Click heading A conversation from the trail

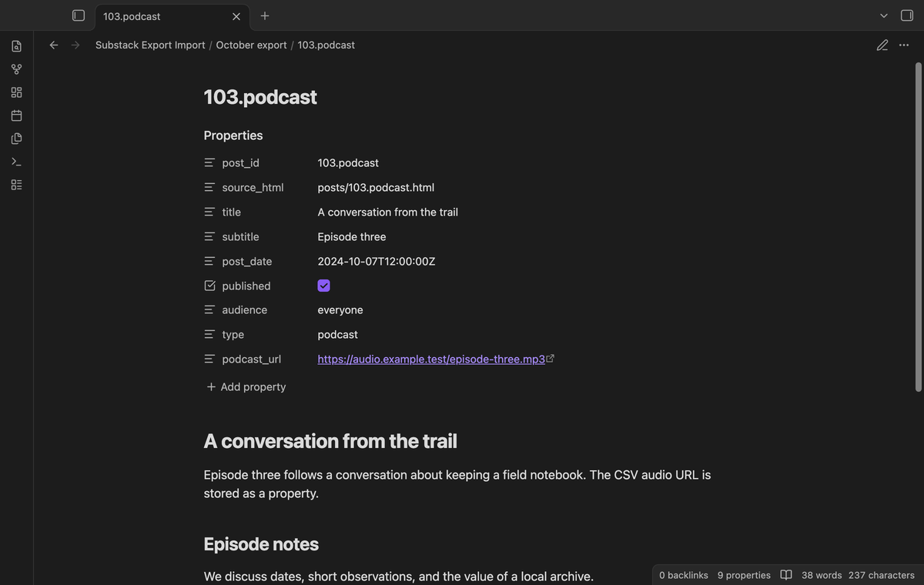click(x=330, y=441)
